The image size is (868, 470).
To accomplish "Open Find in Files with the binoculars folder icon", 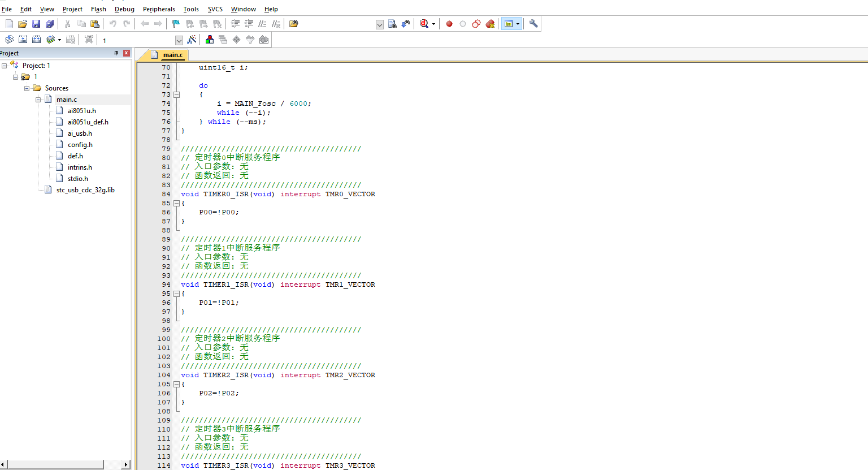I will click(x=293, y=24).
